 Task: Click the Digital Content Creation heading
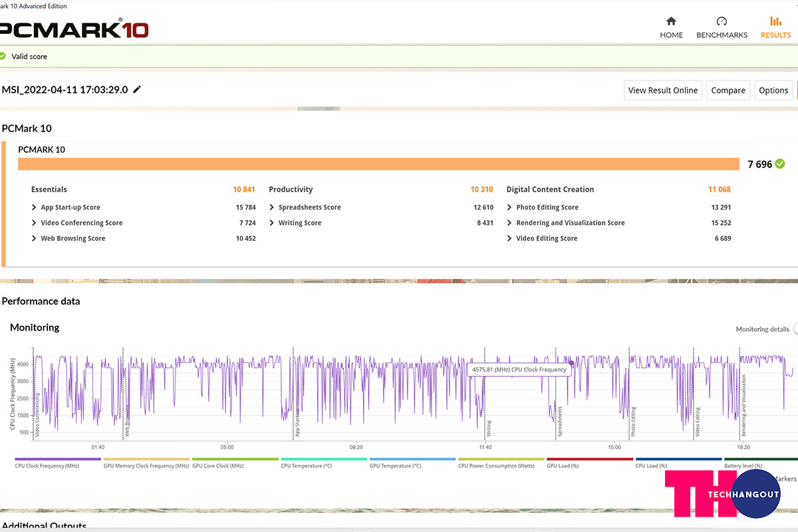pyautogui.click(x=550, y=190)
